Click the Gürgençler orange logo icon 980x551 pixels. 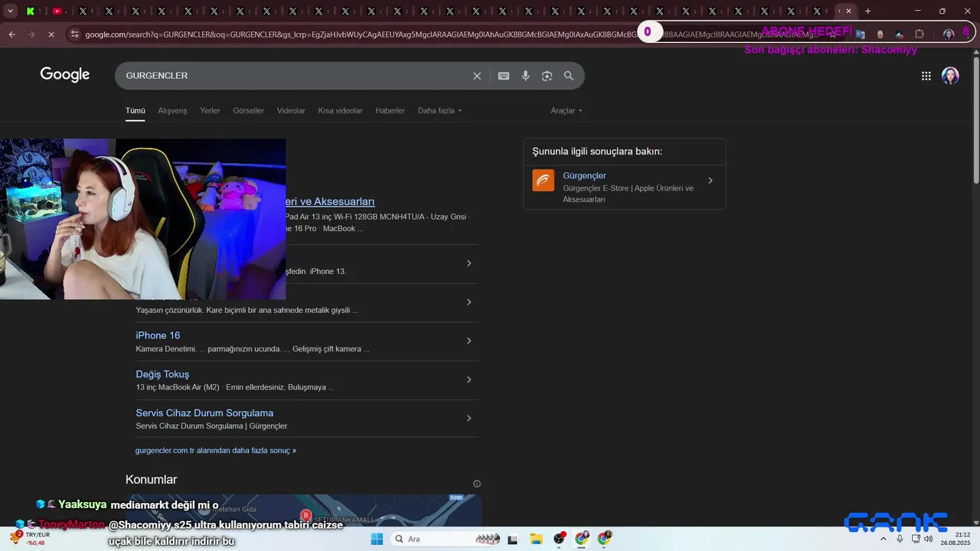(x=543, y=181)
